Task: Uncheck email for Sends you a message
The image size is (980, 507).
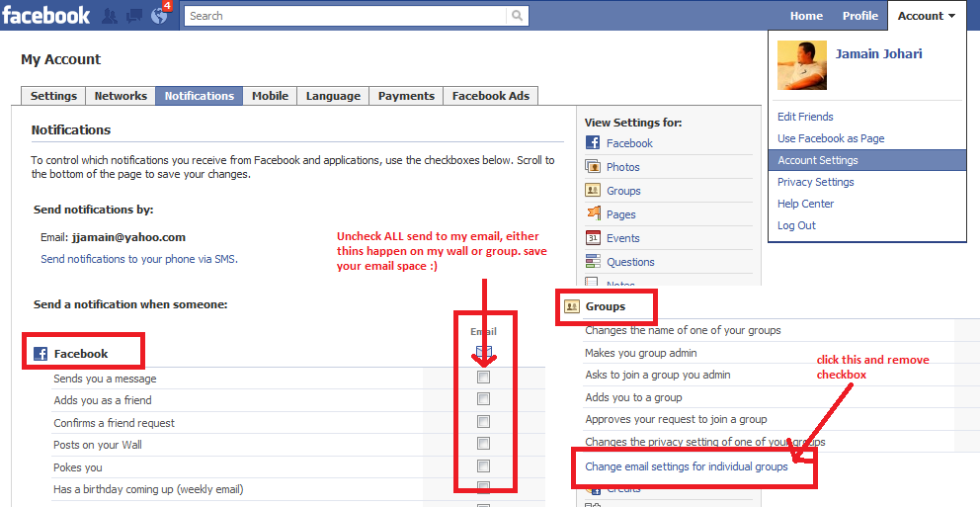Action: 483,377
